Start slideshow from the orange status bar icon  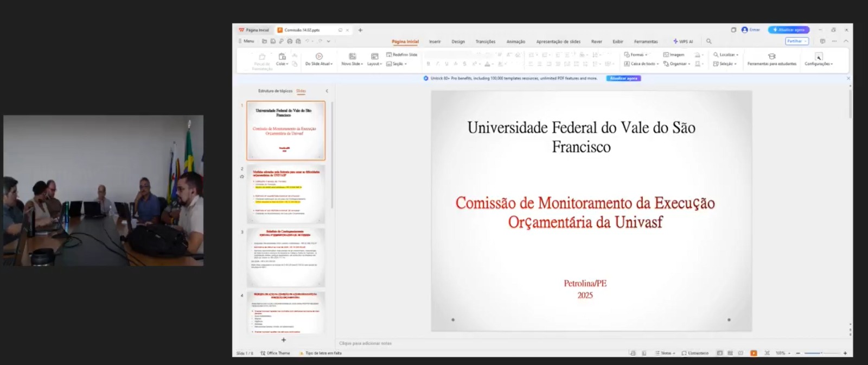[754, 353]
